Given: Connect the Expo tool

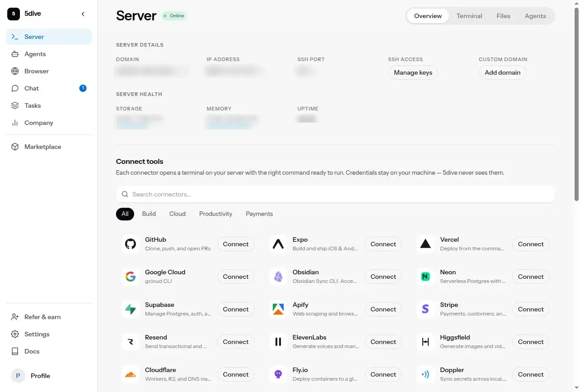Looking at the screenshot, I should [x=383, y=244].
